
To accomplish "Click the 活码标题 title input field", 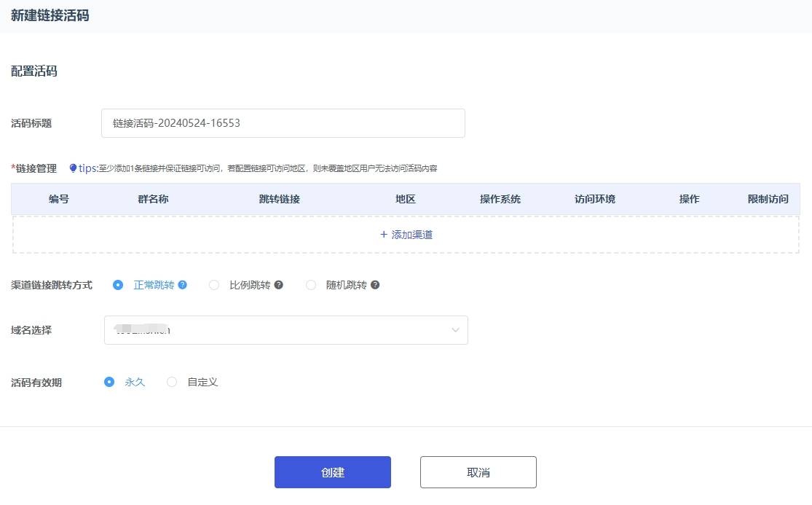I will point(283,122).
